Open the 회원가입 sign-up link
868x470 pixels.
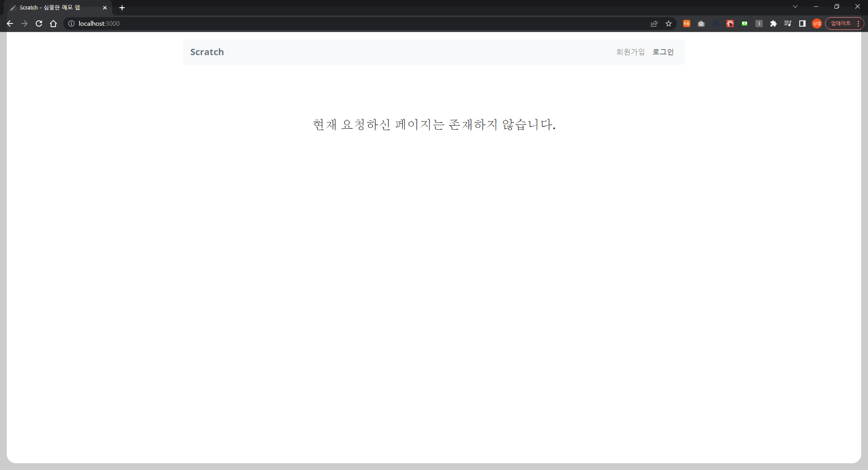[x=630, y=52]
